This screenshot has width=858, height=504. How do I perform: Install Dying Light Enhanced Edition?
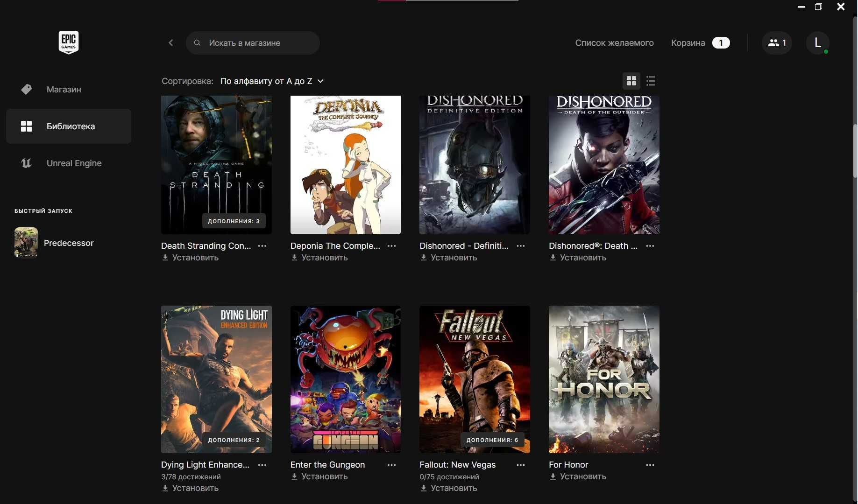point(190,488)
